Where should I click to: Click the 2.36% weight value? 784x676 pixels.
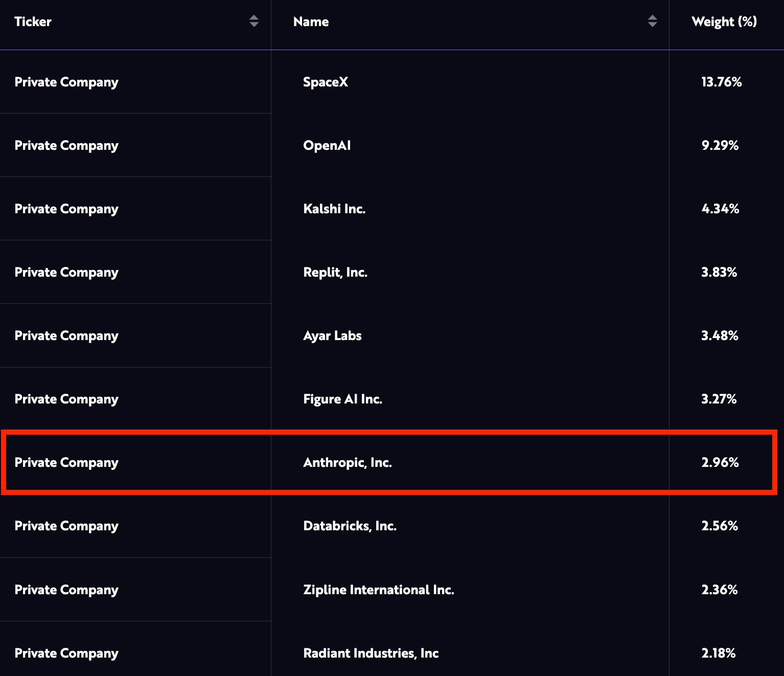(719, 590)
